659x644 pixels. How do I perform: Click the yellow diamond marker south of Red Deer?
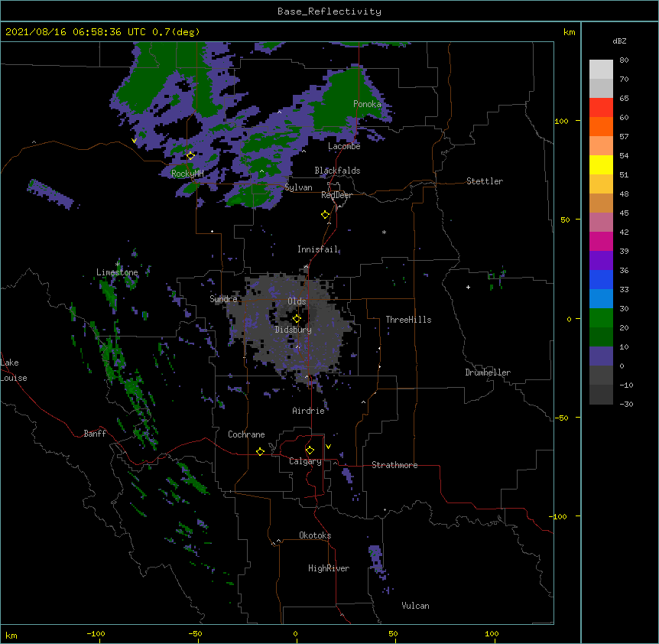(326, 215)
